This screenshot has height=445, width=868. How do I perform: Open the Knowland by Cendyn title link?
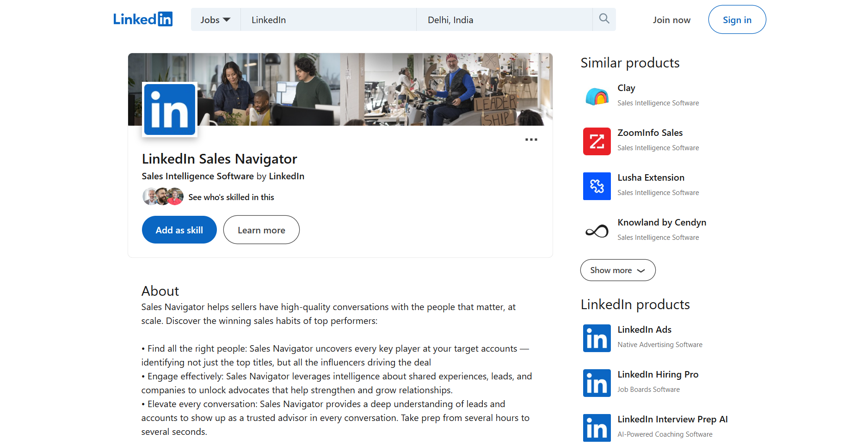tap(662, 222)
